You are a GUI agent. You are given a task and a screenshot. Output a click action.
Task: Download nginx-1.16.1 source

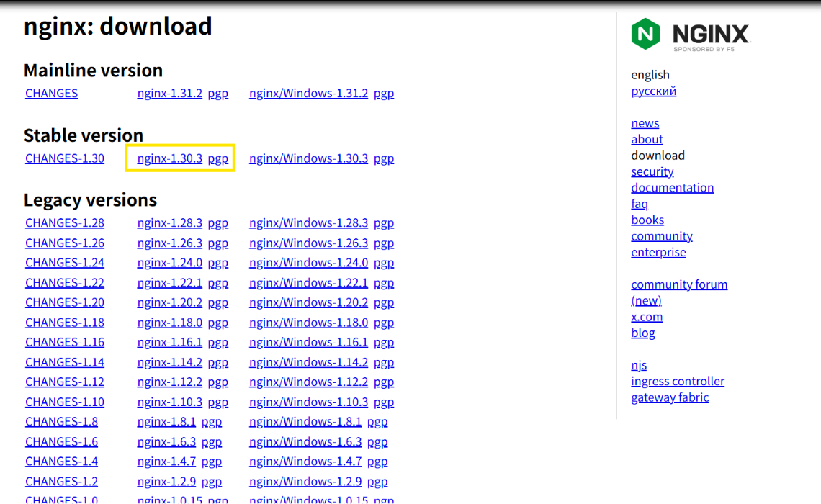click(170, 342)
